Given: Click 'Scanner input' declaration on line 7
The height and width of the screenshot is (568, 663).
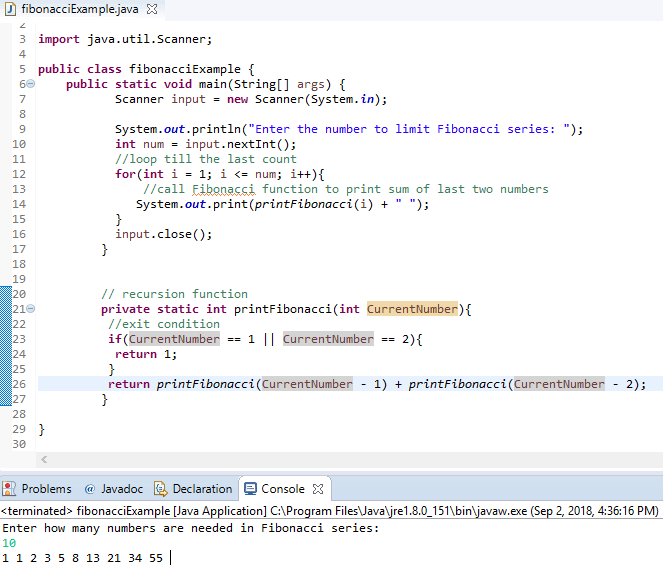Looking at the screenshot, I should 160,99.
